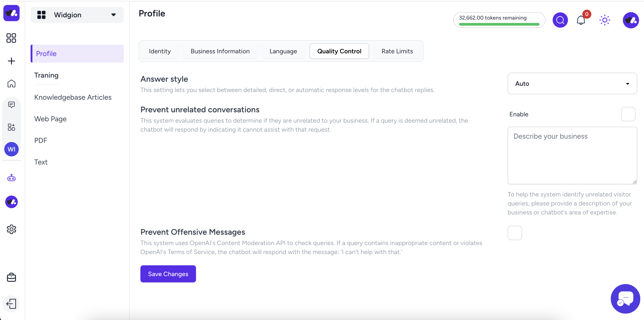This screenshot has height=320, width=644.
Task: Click the briefcase icon in sidebar
Action: [x=11, y=277]
